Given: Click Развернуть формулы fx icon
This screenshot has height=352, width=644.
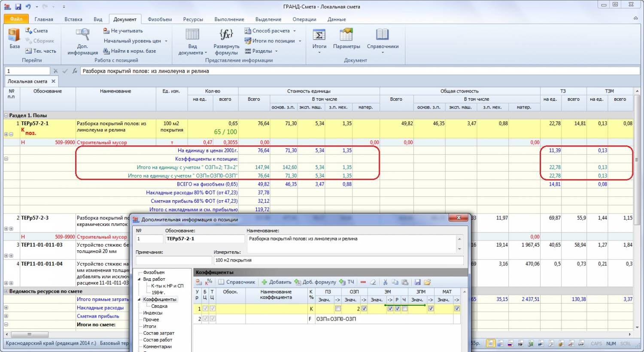Looking at the screenshot, I should click(226, 35).
